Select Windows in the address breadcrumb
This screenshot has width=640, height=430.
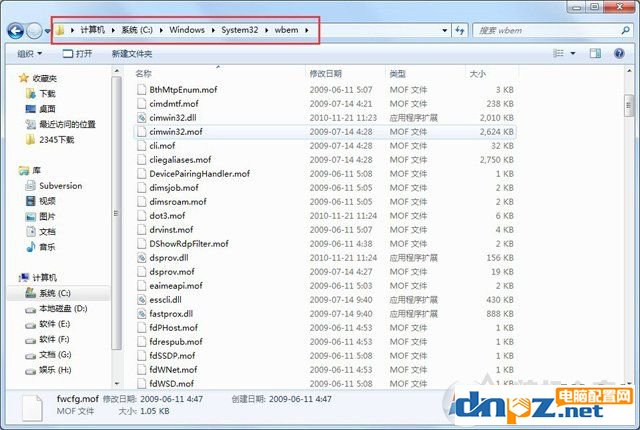(187, 30)
